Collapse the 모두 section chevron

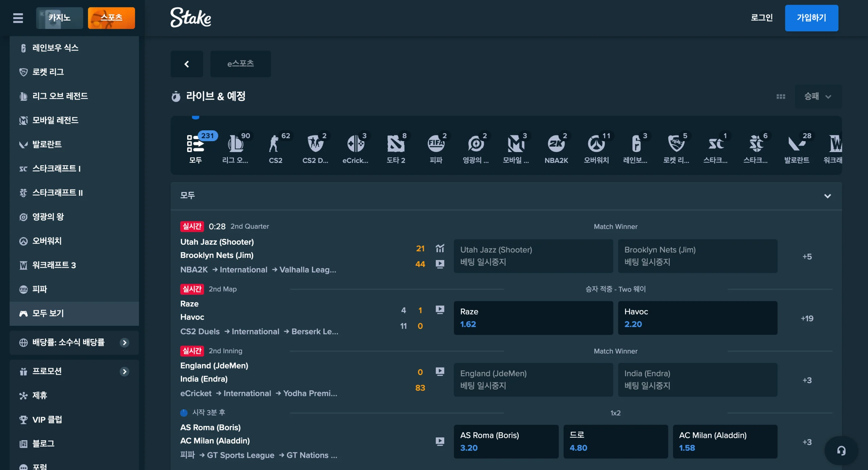click(827, 196)
